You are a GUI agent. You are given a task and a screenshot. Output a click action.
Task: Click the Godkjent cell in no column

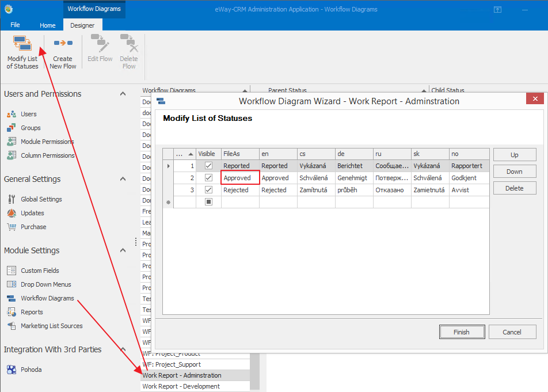click(x=469, y=178)
